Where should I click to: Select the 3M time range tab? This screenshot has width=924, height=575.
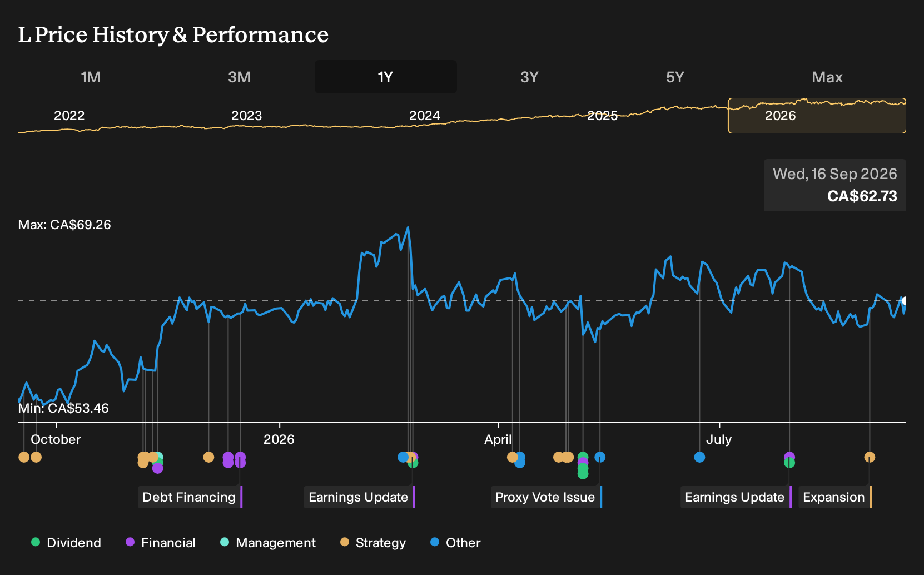click(x=239, y=77)
